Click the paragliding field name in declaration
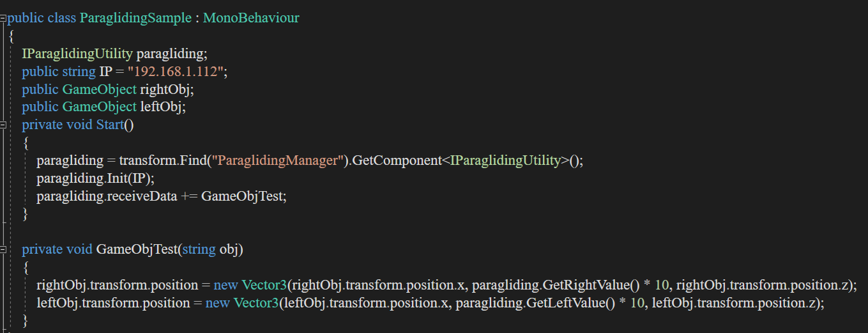This screenshot has width=868, height=333. pyautogui.click(x=171, y=53)
